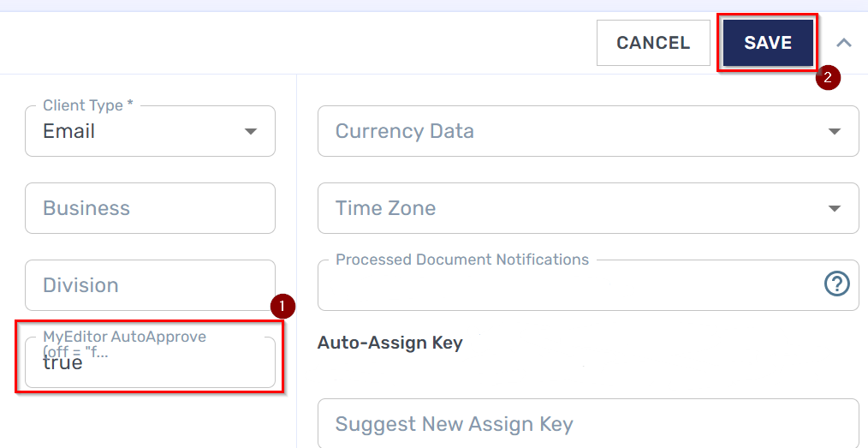Click the help question mark icon

(836, 284)
